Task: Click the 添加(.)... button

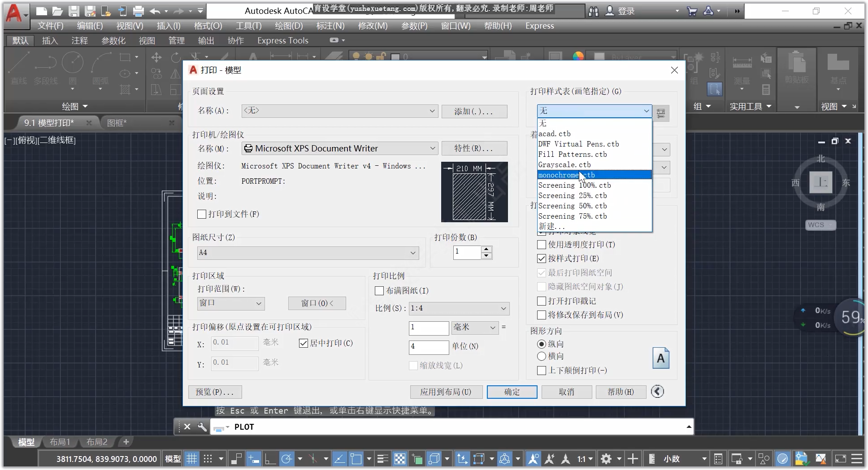Action: 474,112
